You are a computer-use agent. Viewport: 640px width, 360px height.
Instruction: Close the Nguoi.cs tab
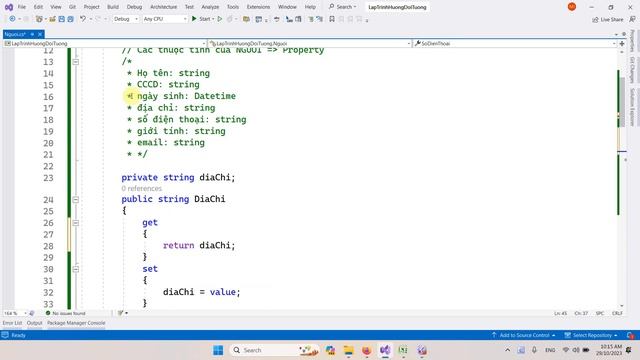[x=40, y=34]
